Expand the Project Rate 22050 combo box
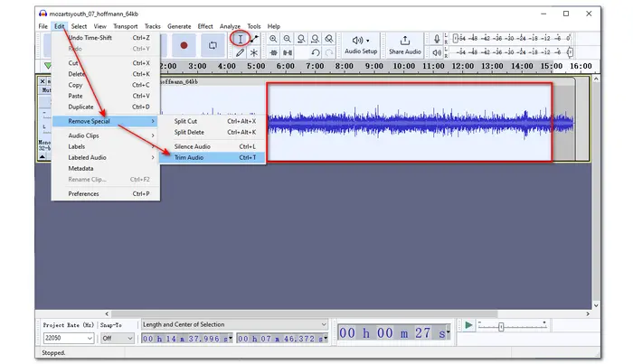633x364 pixels. pos(68,338)
